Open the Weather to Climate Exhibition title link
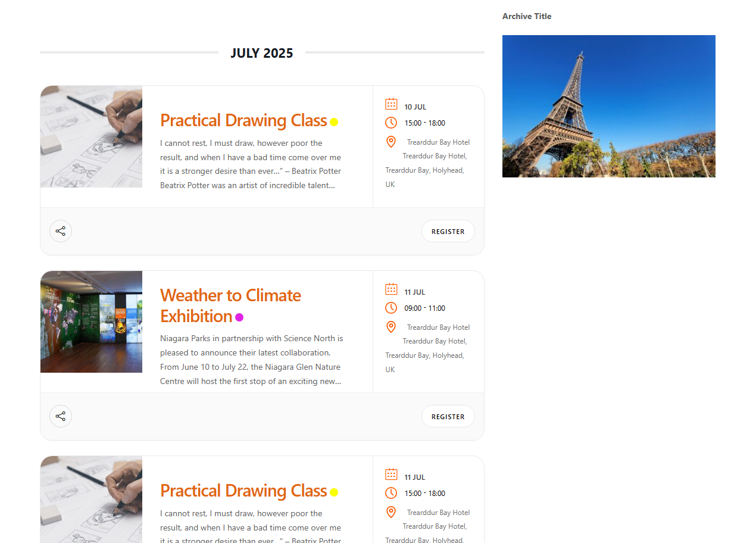 coord(231,305)
